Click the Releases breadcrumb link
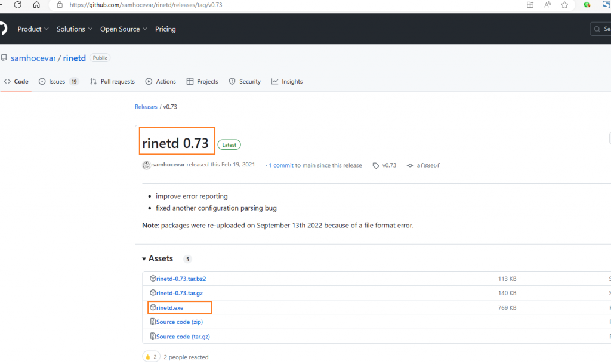This screenshot has height=364, width=611. (x=146, y=107)
